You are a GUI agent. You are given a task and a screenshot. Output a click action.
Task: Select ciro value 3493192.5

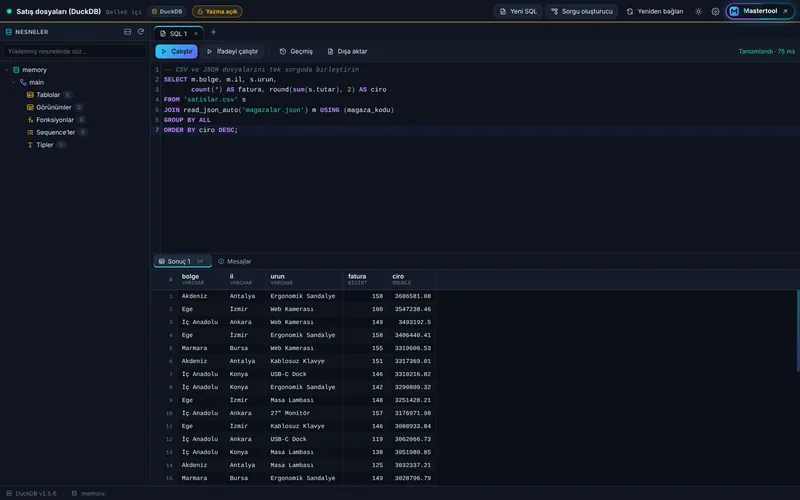[412, 322]
